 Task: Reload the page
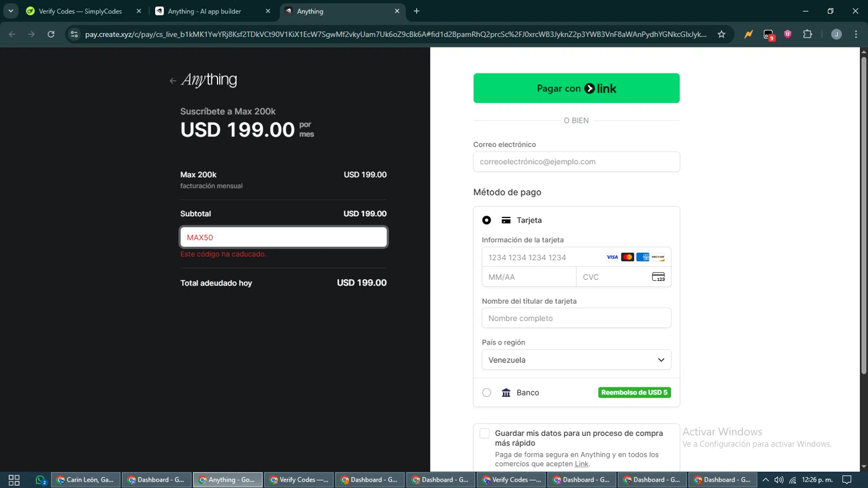click(x=51, y=34)
